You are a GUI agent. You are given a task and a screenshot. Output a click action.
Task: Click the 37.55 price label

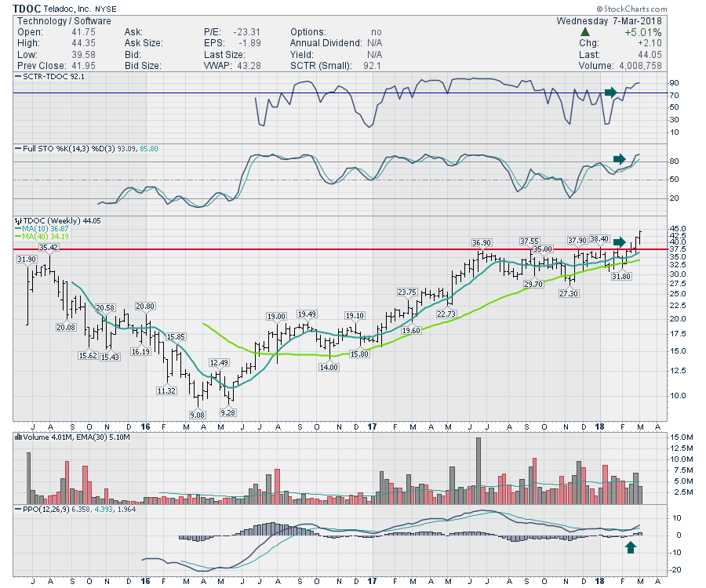click(529, 241)
